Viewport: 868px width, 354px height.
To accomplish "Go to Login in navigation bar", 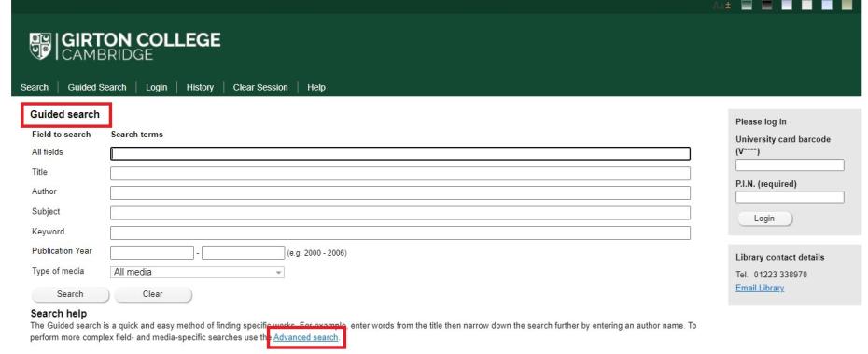I will [156, 87].
